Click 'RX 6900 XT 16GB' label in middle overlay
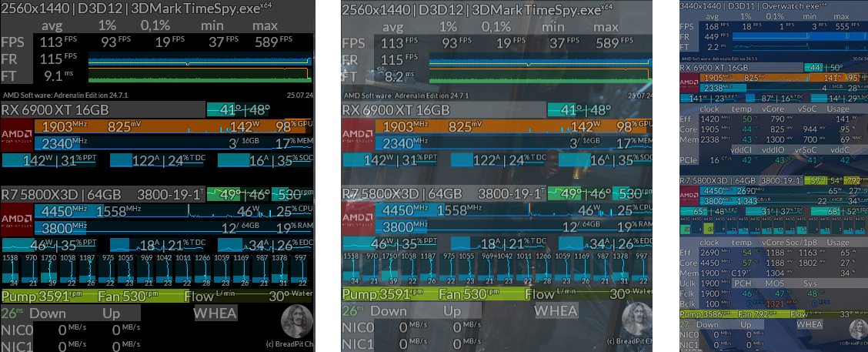 point(396,109)
